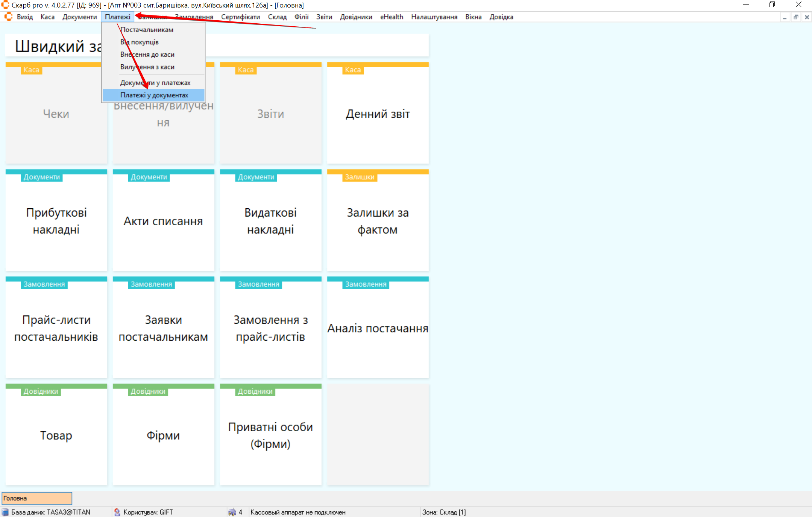The width and height of the screenshot is (812, 517).
Task: Click the user icon next to Користувач
Action: coord(117,512)
